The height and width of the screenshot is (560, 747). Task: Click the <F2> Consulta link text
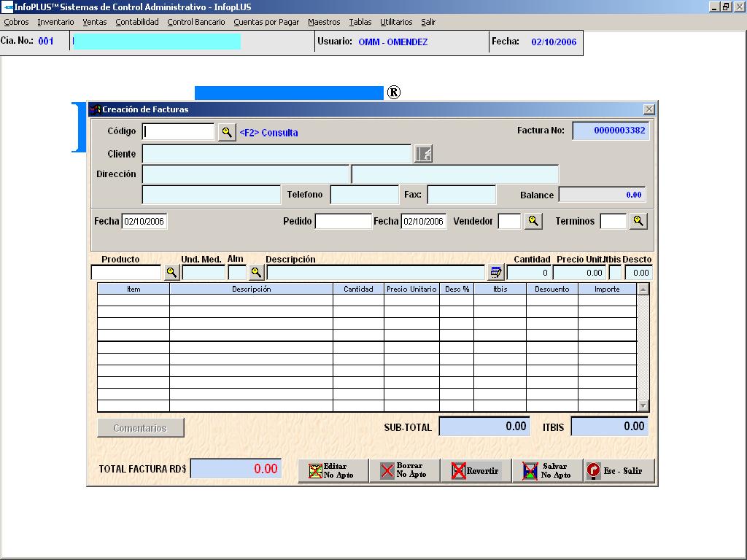tap(268, 133)
